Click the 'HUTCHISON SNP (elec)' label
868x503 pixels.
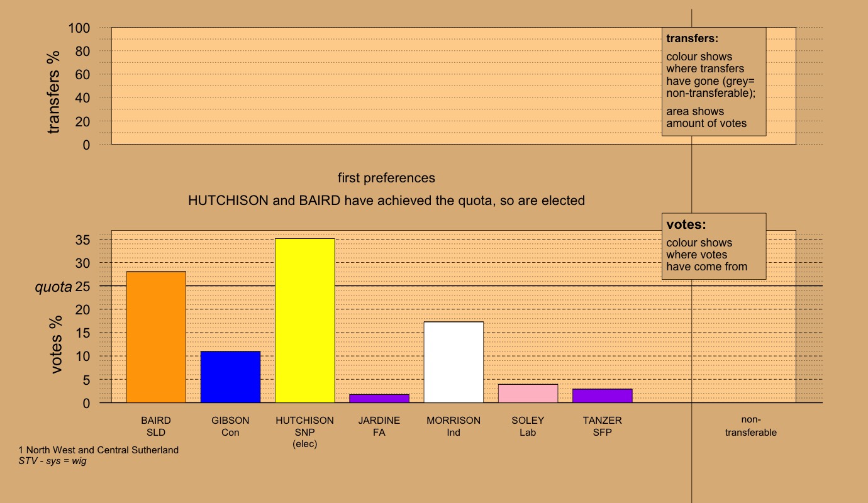pos(305,432)
